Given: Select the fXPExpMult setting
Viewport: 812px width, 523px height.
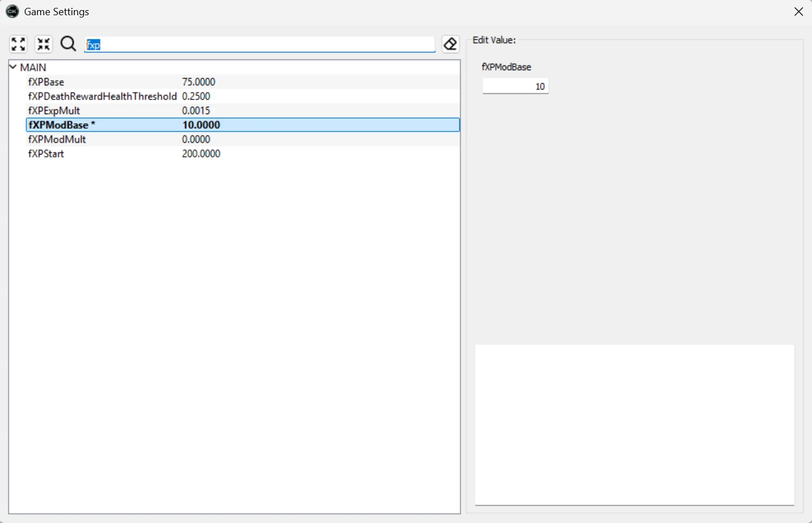Looking at the screenshot, I should [x=54, y=111].
